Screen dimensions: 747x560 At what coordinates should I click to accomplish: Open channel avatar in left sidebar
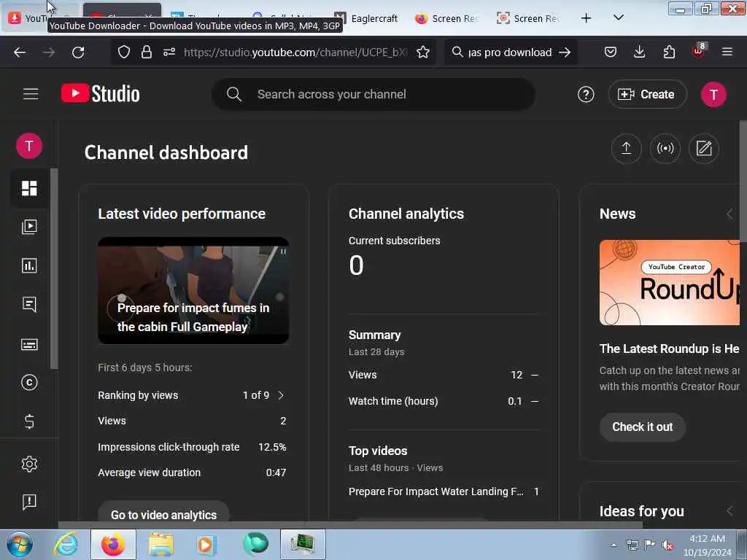[29, 146]
